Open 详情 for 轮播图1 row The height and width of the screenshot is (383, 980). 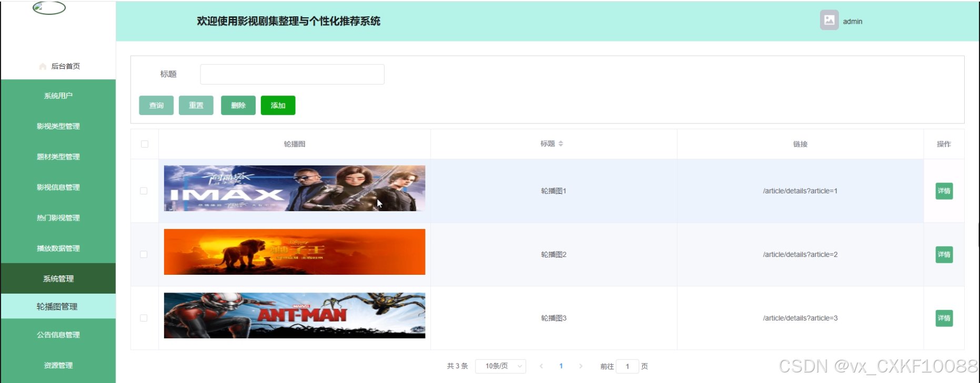(x=944, y=191)
